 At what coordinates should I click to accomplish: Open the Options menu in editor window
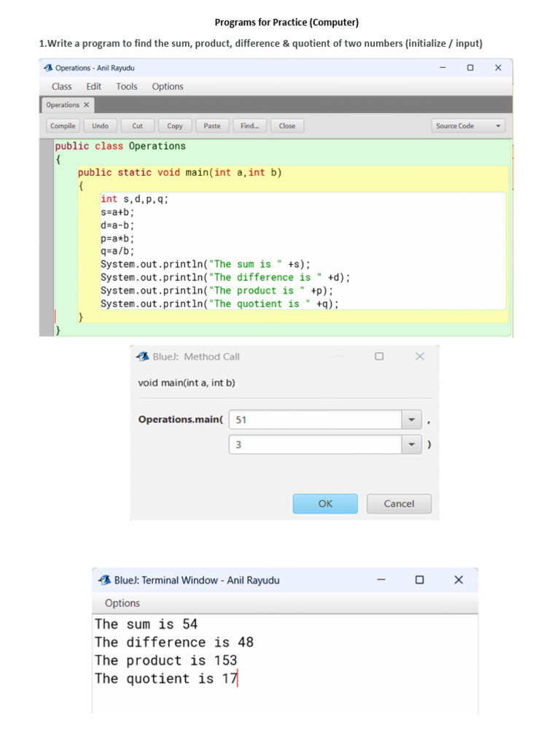[x=168, y=86]
